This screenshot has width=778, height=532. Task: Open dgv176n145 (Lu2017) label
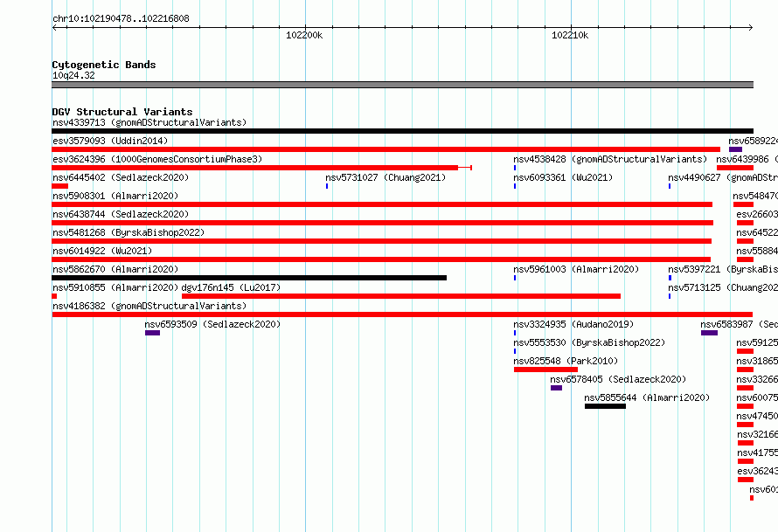point(232,287)
